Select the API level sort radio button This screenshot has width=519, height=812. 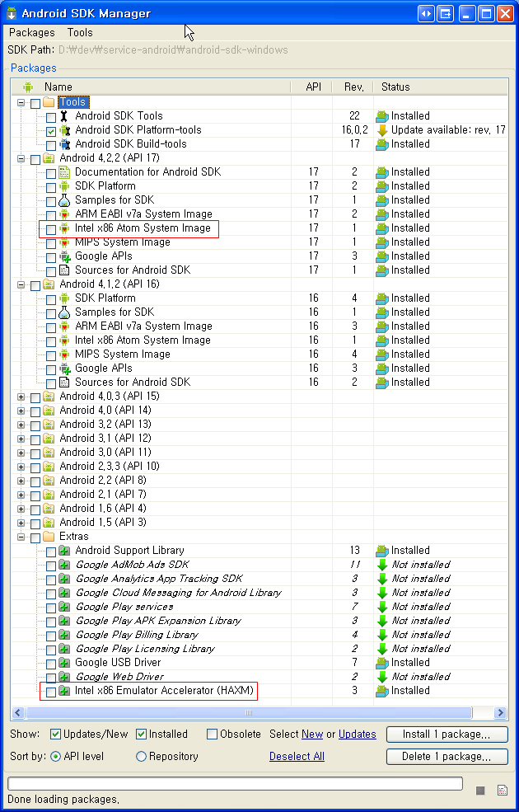55,757
